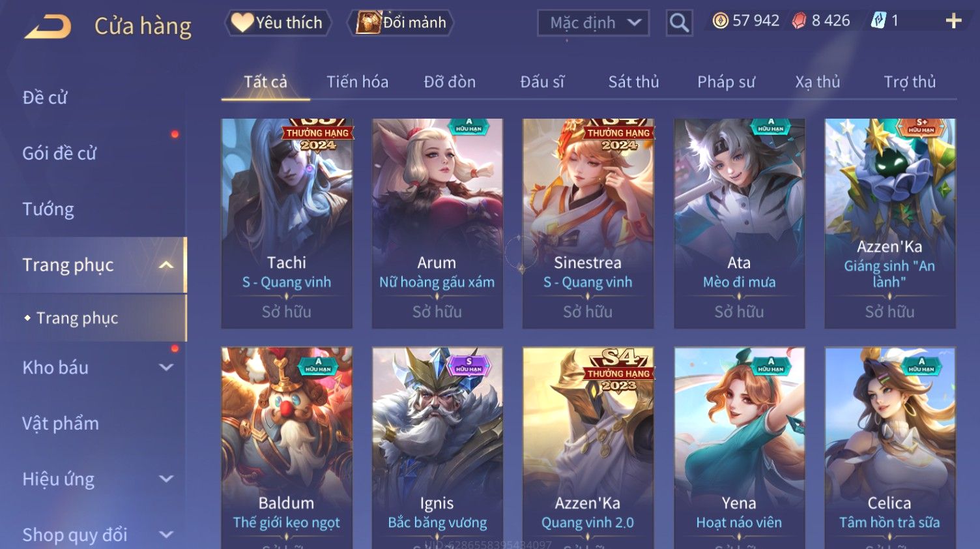Viewport: 980px width, 549px height.
Task: Click the golden back arrow icon
Action: (48, 27)
